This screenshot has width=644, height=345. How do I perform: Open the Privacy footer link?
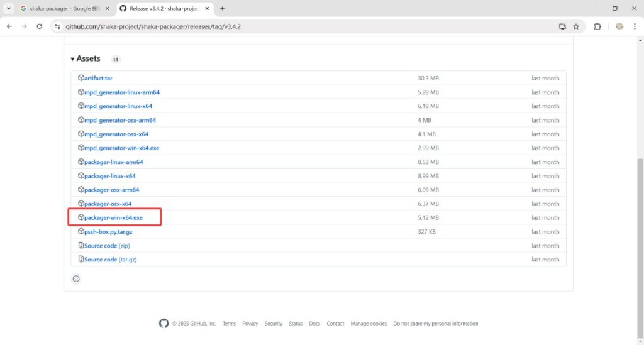tap(250, 324)
